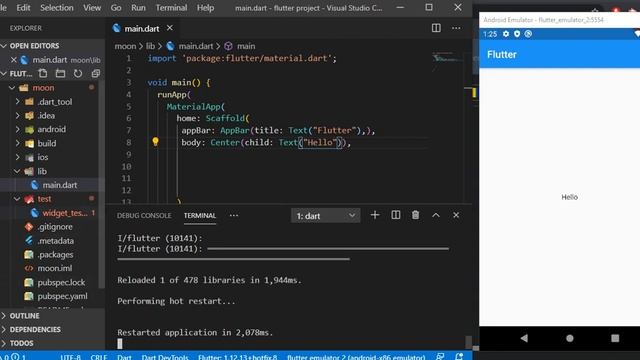Expand the .idea folder

coord(18,116)
